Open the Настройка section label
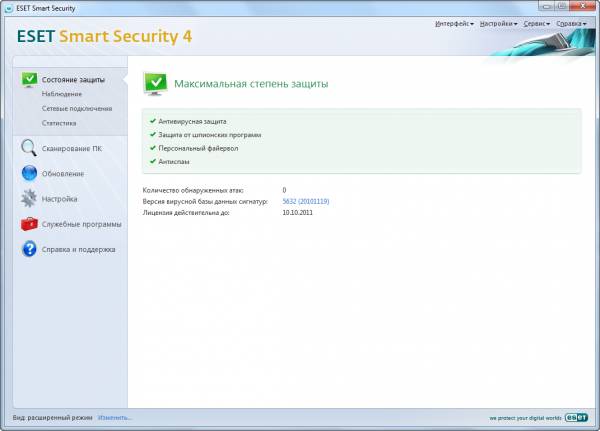 click(59, 199)
